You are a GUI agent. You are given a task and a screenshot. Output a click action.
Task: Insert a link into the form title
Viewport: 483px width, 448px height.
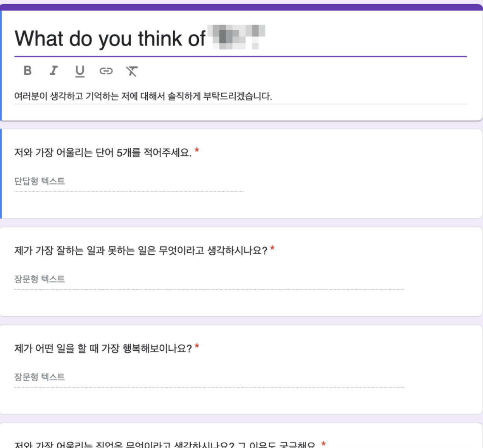point(106,71)
